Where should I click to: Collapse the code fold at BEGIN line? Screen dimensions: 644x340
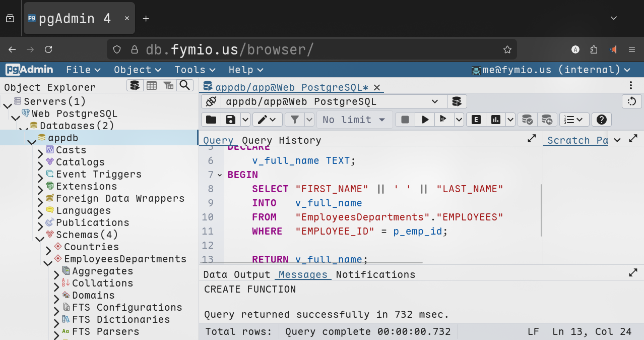click(x=219, y=175)
